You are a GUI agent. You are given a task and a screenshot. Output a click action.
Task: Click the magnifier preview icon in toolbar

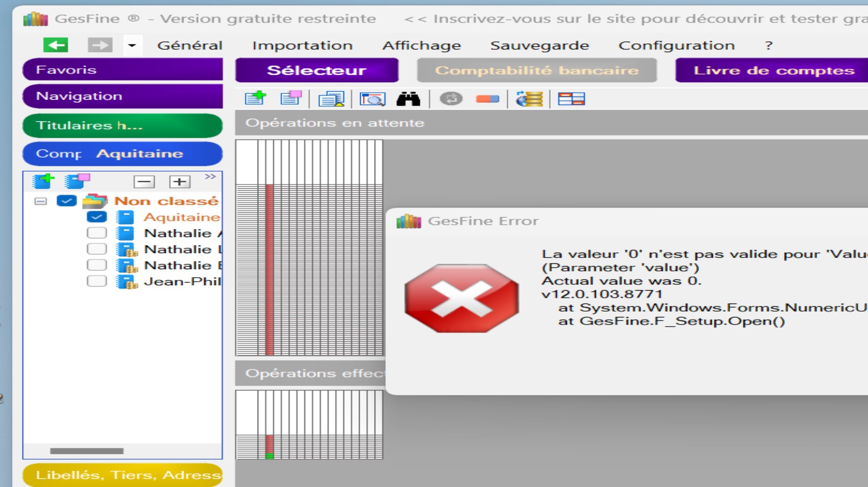pos(373,99)
